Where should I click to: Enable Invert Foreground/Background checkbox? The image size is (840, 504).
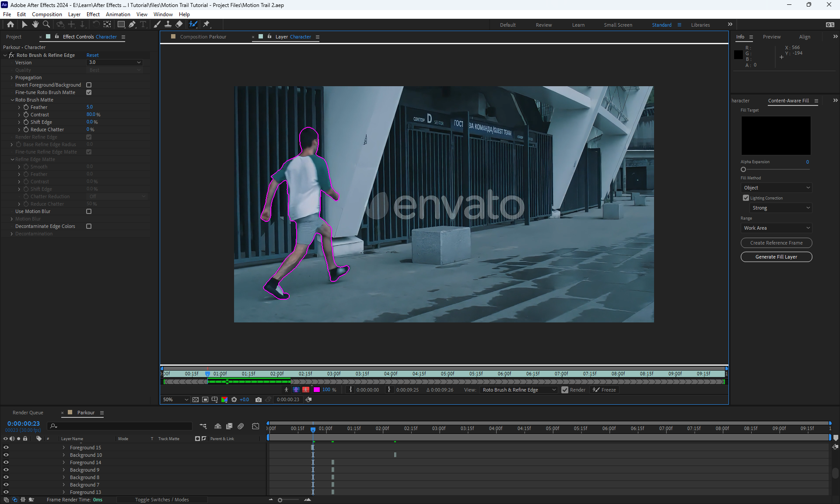89,85
